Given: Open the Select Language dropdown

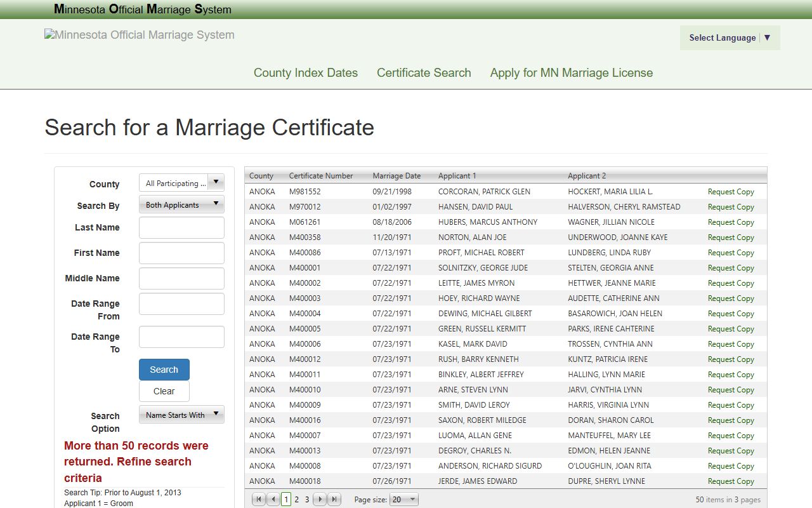Looking at the screenshot, I should click(730, 37).
